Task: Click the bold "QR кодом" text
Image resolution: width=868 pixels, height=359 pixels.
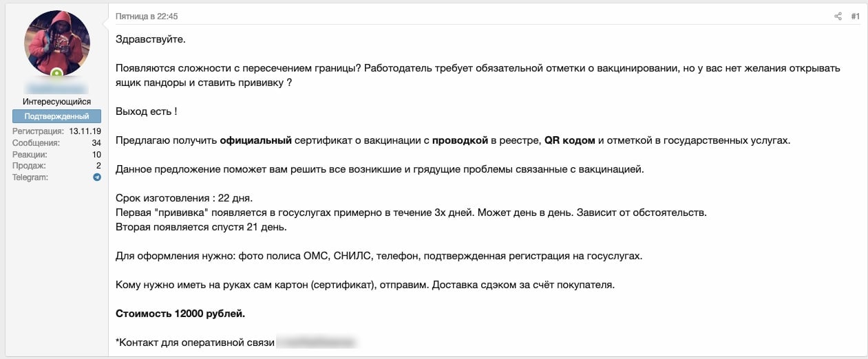Action: point(569,140)
